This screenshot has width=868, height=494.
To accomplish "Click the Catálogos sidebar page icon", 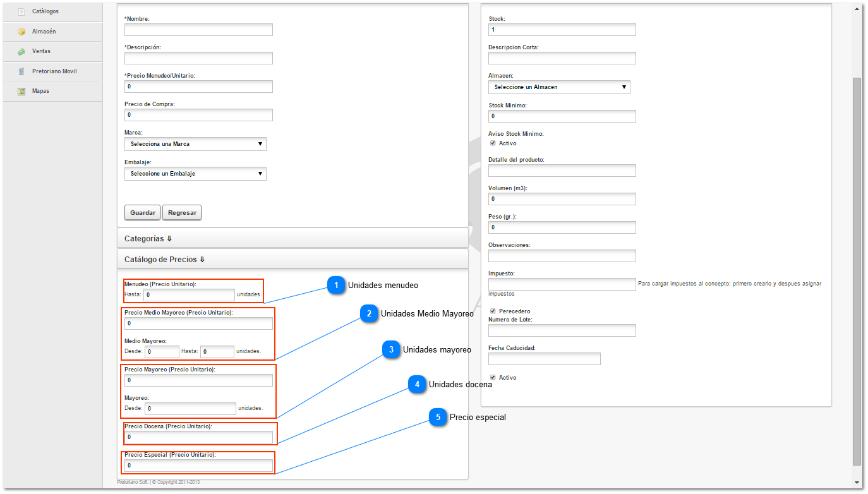I will (x=21, y=11).
